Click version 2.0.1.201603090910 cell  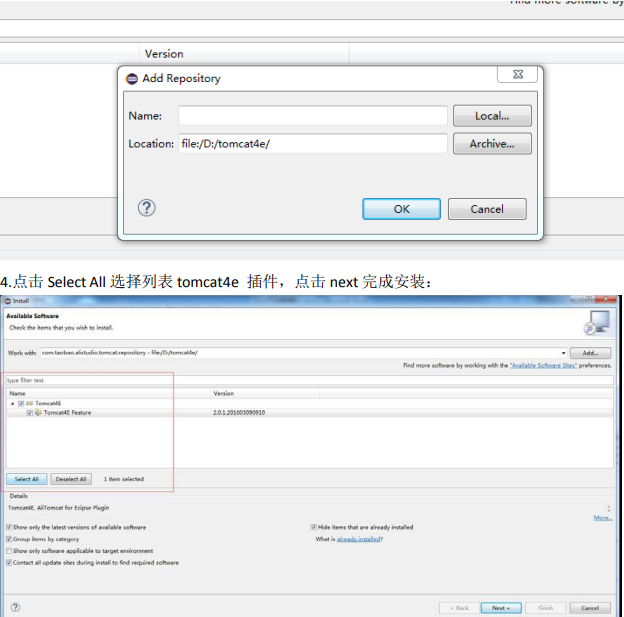click(239, 413)
